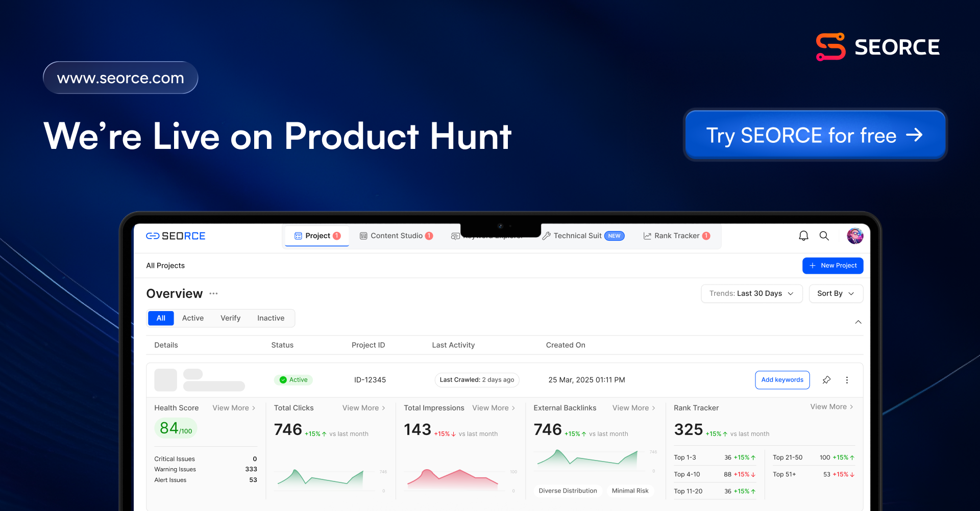Switch to the Content Studio tab
The width and height of the screenshot is (980, 511).
[x=397, y=236]
